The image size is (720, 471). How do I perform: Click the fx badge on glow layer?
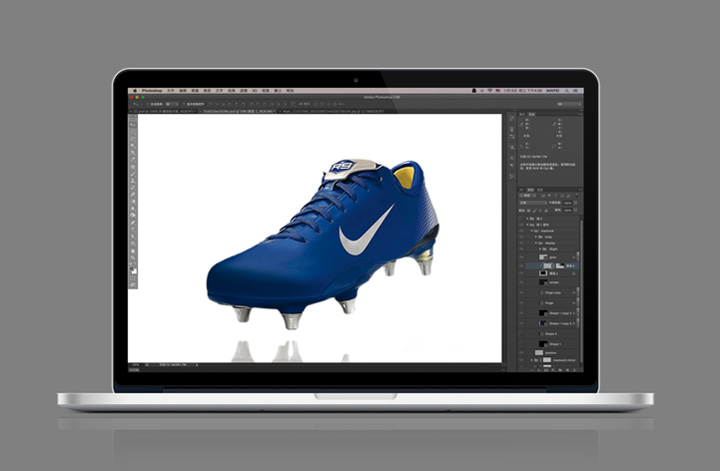[574, 257]
